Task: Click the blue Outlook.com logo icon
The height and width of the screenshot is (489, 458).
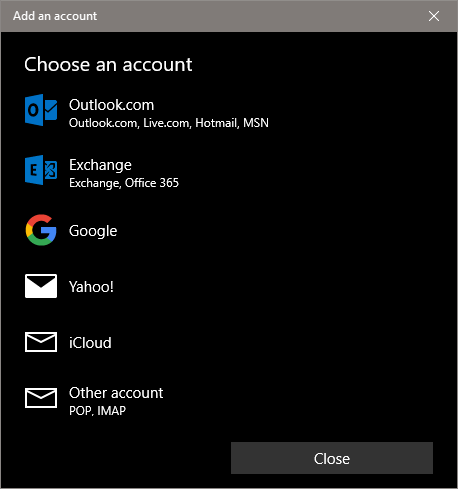Action: click(x=41, y=110)
